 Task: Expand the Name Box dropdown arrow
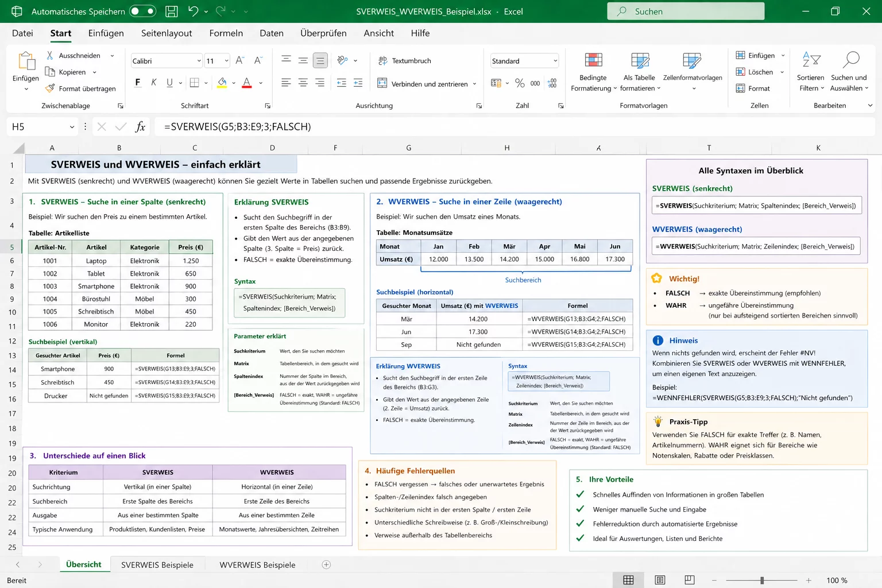point(72,127)
